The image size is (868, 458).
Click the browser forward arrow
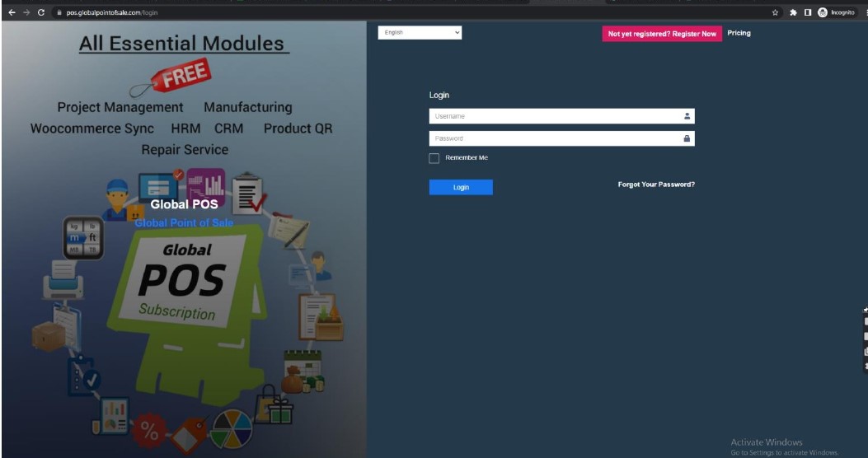[x=26, y=12]
